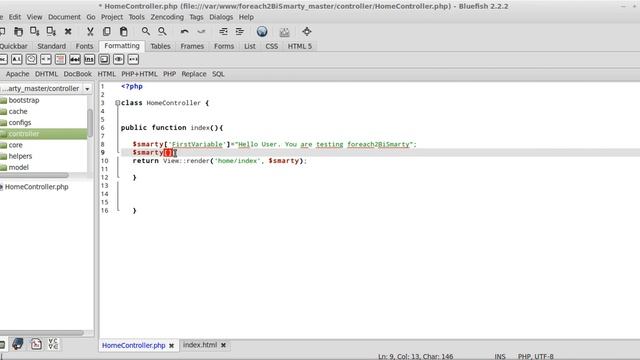Select the configs folder
The width and height of the screenshot is (640, 360).
(x=20, y=122)
